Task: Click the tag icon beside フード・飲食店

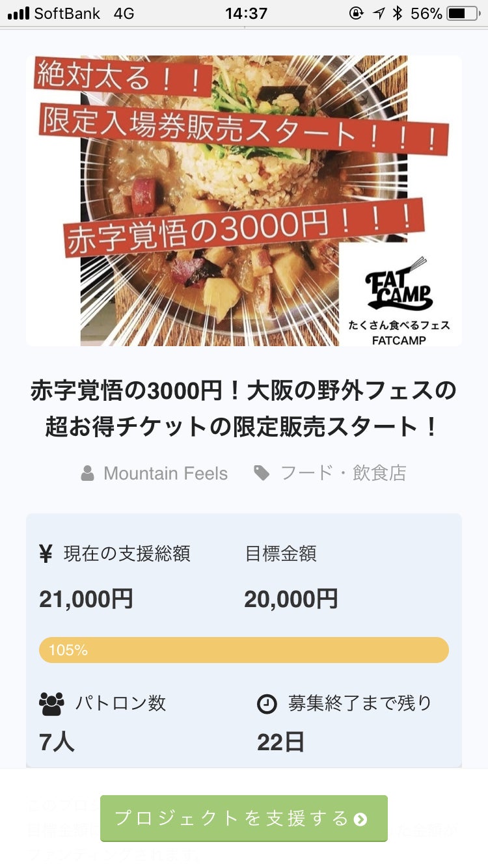Action: click(x=262, y=473)
